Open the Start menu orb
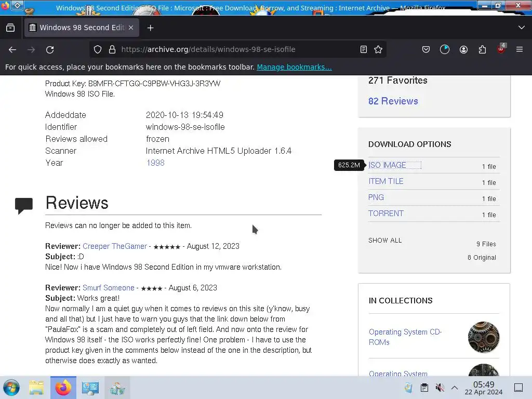Screen dimensions: 532x399 [11, 388]
